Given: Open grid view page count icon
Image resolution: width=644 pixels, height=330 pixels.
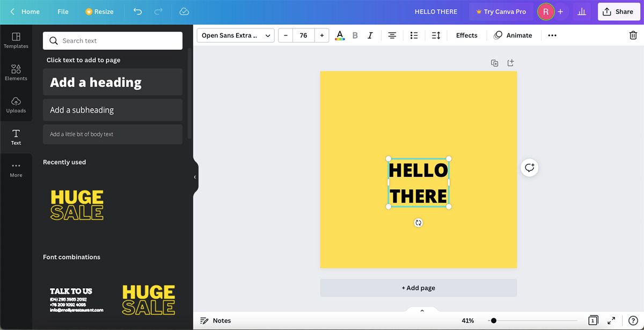Looking at the screenshot, I should point(593,320).
